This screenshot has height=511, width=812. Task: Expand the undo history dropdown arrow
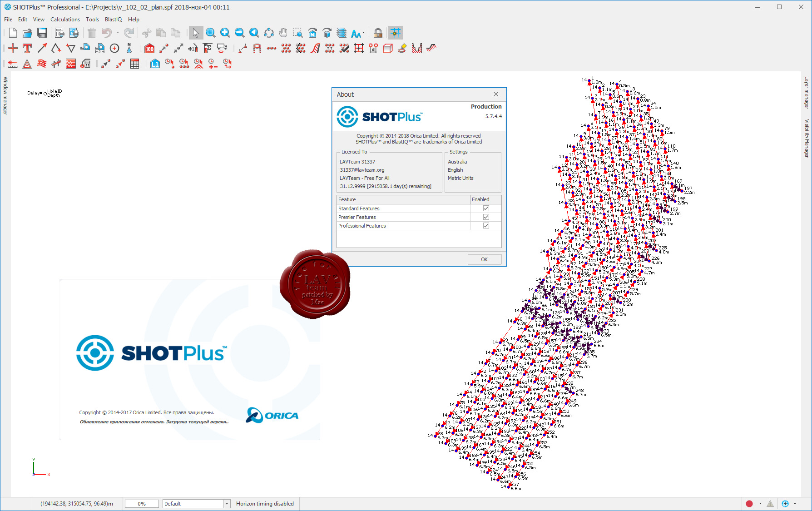coord(118,33)
